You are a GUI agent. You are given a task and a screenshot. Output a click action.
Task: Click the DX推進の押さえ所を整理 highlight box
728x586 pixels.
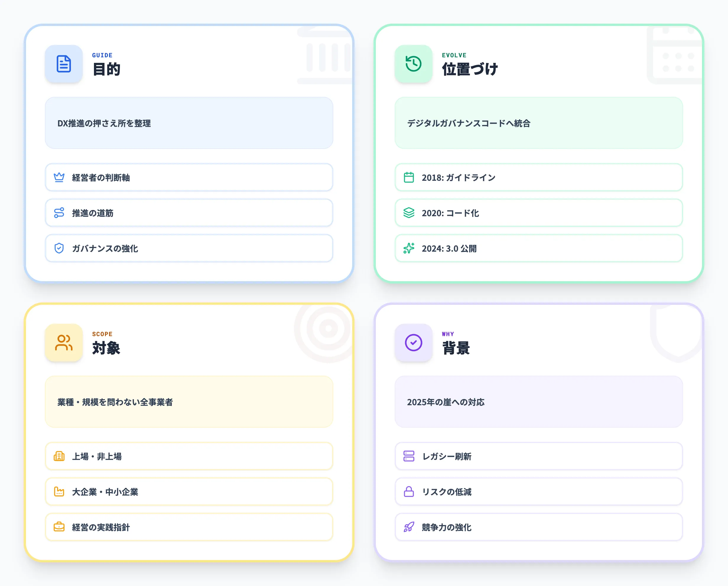click(189, 123)
